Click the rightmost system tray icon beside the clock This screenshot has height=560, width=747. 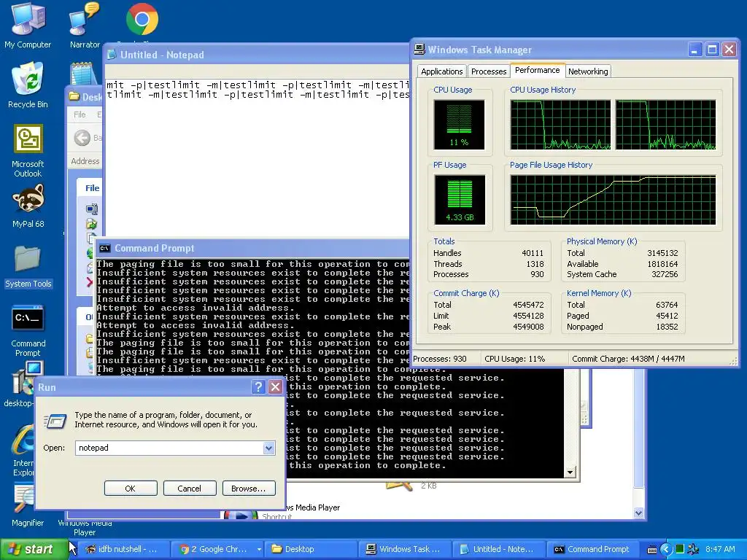(694, 549)
